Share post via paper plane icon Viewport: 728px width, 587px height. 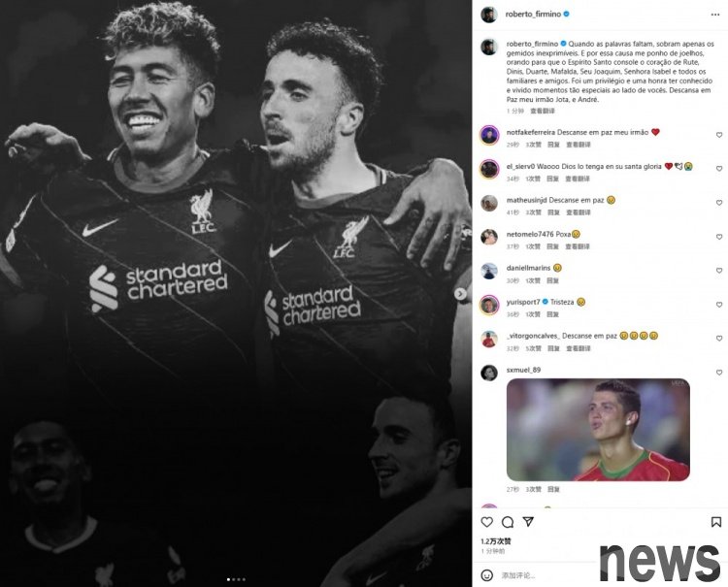(x=528, y=522)
